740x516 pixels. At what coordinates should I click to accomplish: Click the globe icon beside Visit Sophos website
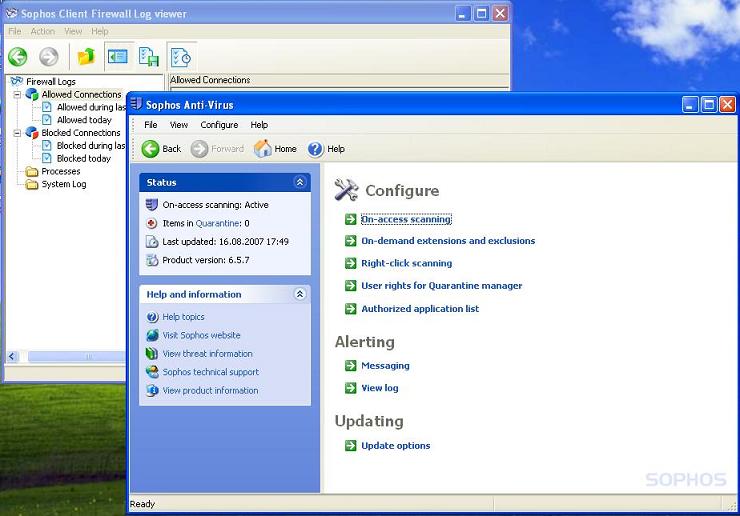click(152, 335)
